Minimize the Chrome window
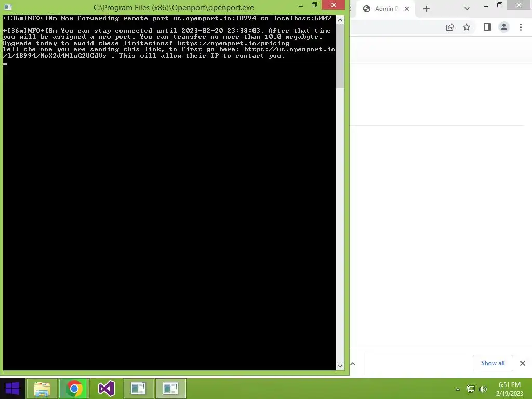The width and height of the screenshot is (532, 399). (486, 5)
